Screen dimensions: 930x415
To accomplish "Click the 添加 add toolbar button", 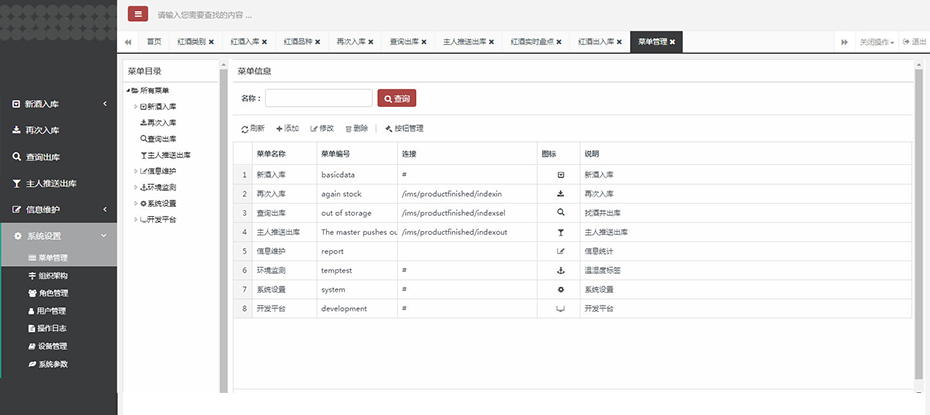I will pyautogui.click(x=287, y=129).
